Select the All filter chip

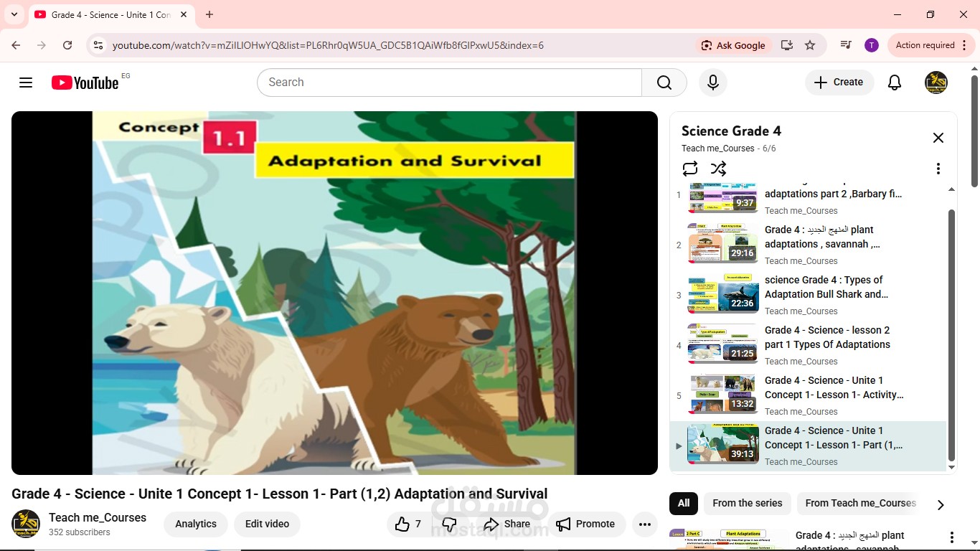coord(682,503)
